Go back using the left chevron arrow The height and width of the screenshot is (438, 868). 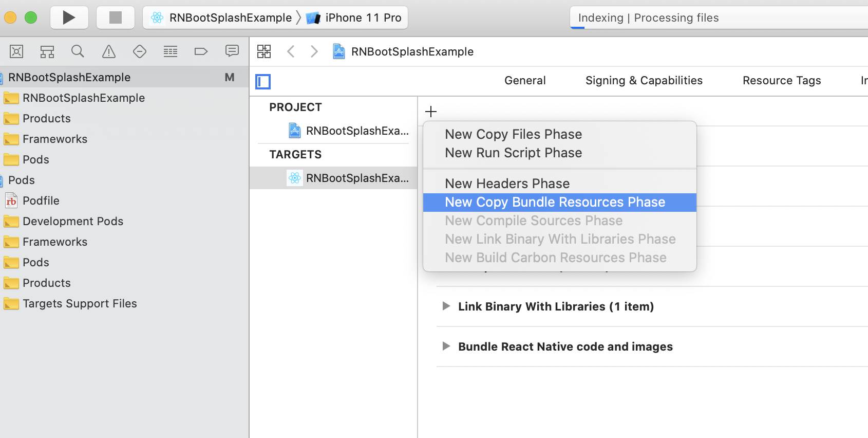pyautogui.click(x=291, y=51)
